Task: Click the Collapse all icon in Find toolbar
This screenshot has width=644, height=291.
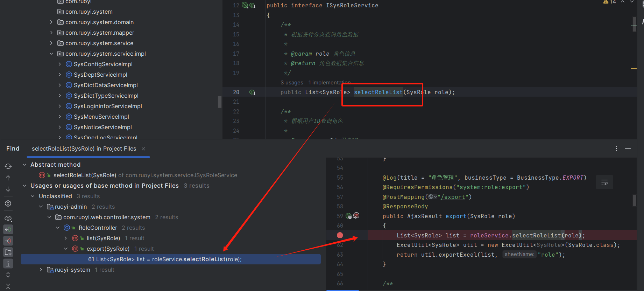Action: point(8,286)
